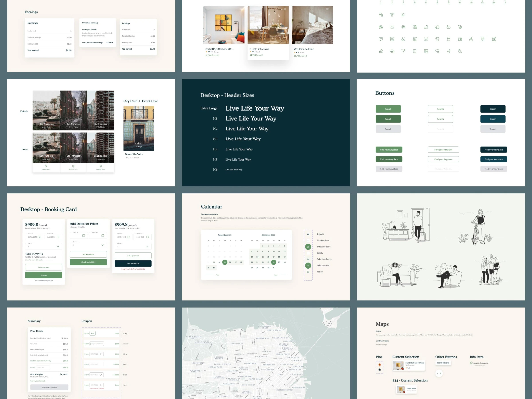532x399 pixels.
Task: Click the coffee machine amenity icon
Action: (494, 39)
